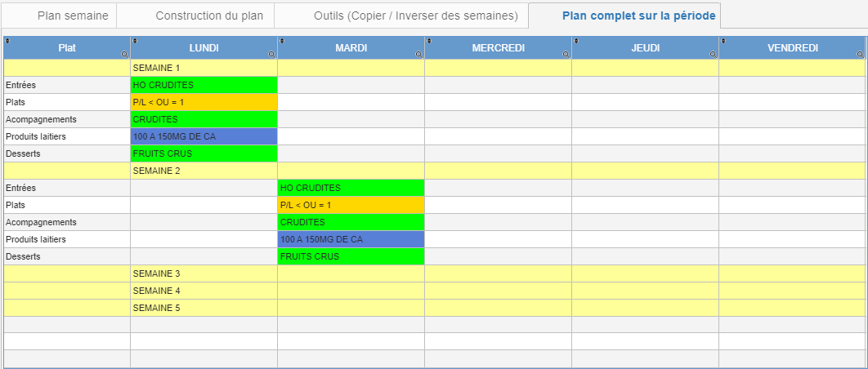The width and height of the screenshot is (868, 369).
Task: Click the sort arrows icon in VENDREDI header
Action: pos(723,40)
